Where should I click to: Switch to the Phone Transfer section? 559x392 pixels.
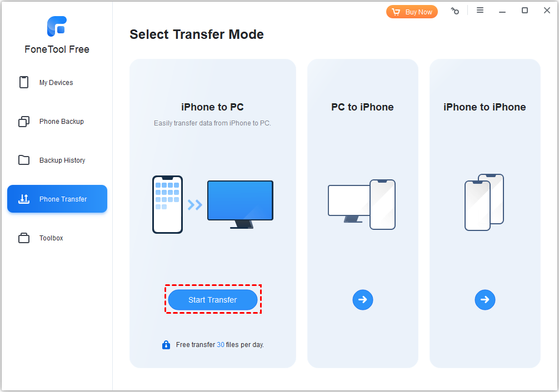pos(57,199)
